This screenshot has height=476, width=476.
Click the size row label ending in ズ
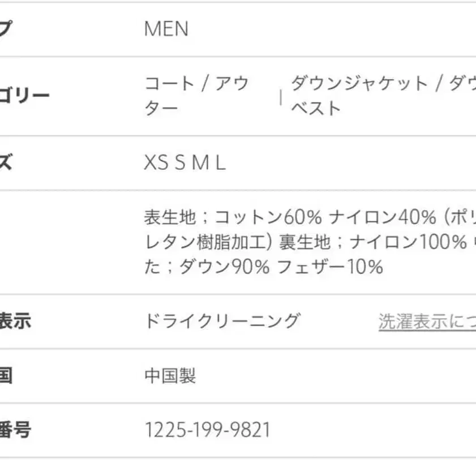coord(6,164)
